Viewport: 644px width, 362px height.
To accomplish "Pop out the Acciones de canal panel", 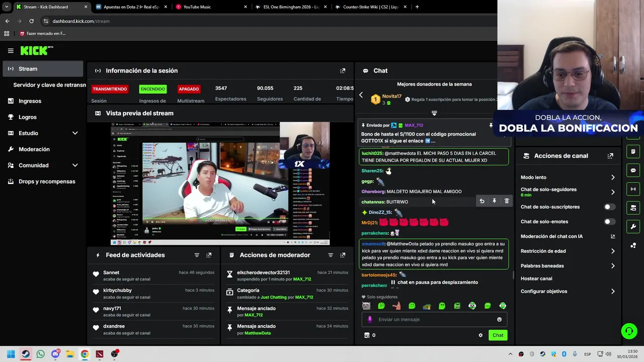I will 610,156.
